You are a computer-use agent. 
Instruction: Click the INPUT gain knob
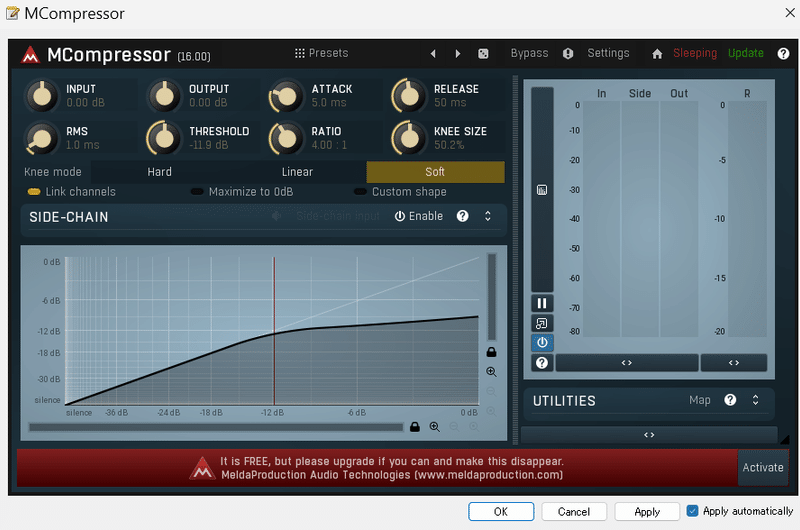click(x=42, y=95)
